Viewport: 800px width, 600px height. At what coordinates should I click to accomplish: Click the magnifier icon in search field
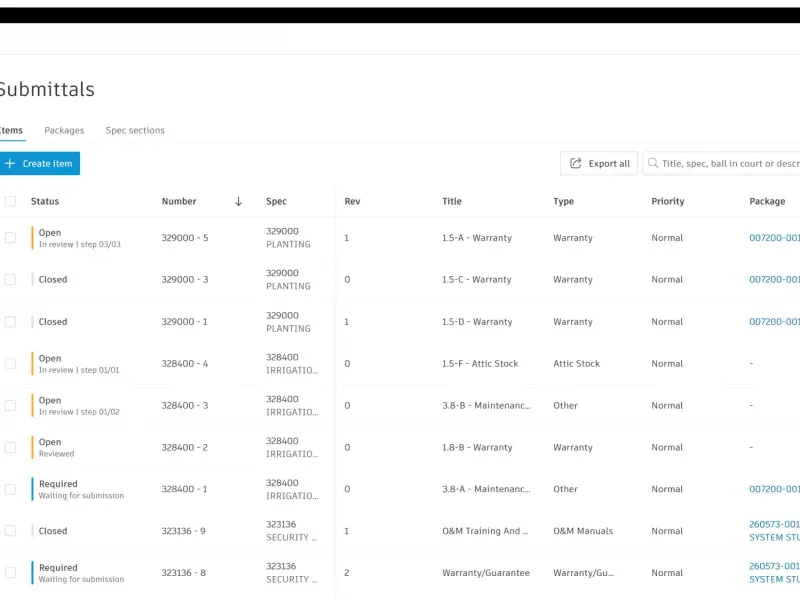tap(653, 163)
